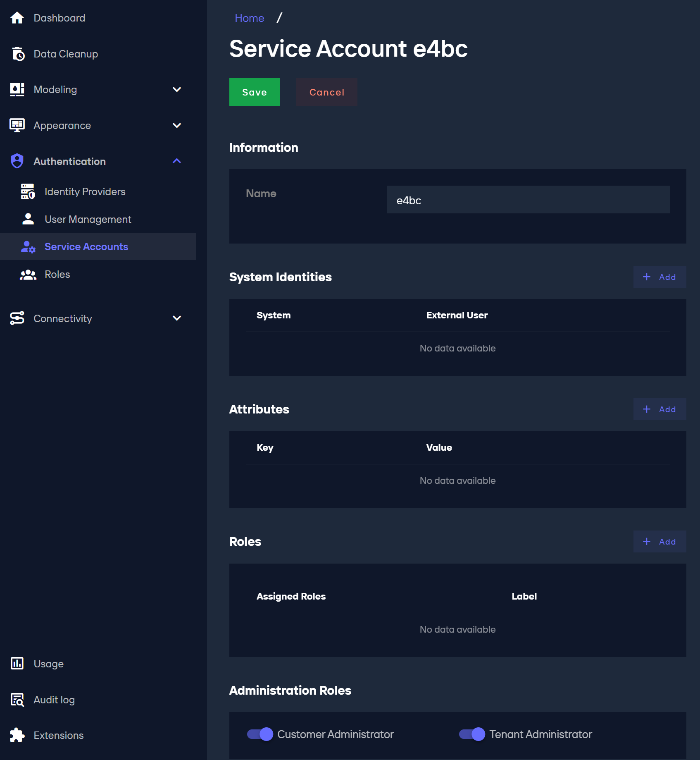Expand the Modeling menu chevron

click(x=177, y=90)
